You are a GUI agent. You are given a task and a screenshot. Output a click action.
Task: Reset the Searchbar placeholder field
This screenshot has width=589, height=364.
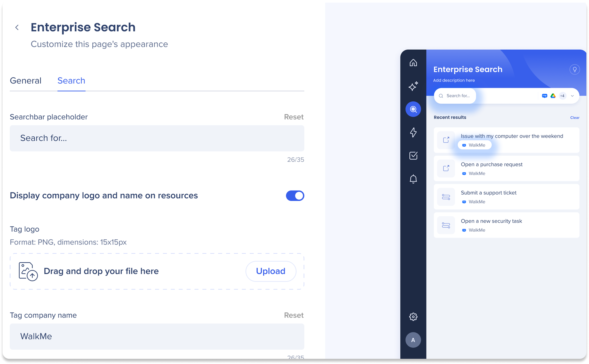click(x=294, y=117)
